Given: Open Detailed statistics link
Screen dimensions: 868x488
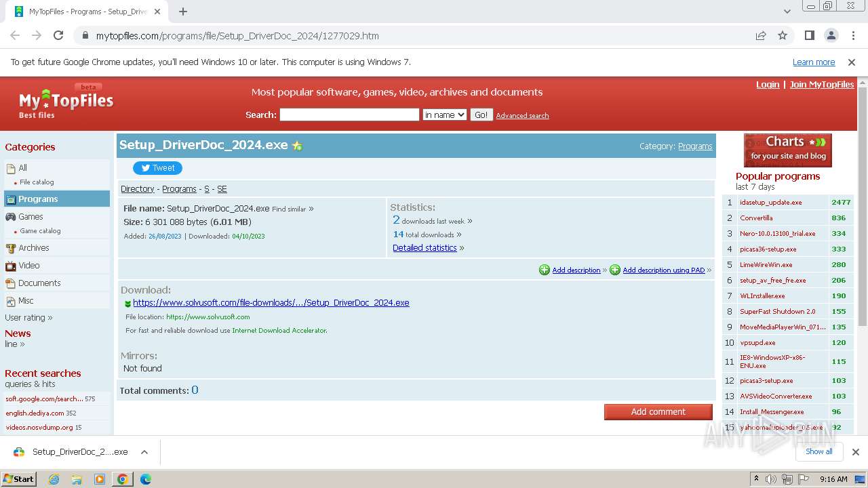Looking at the screenshot, I should (425, 248).
